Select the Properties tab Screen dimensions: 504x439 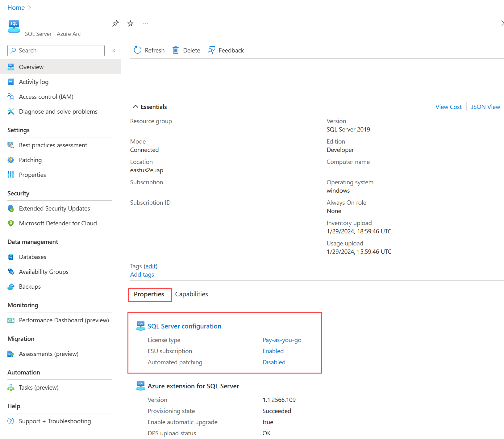149,294
